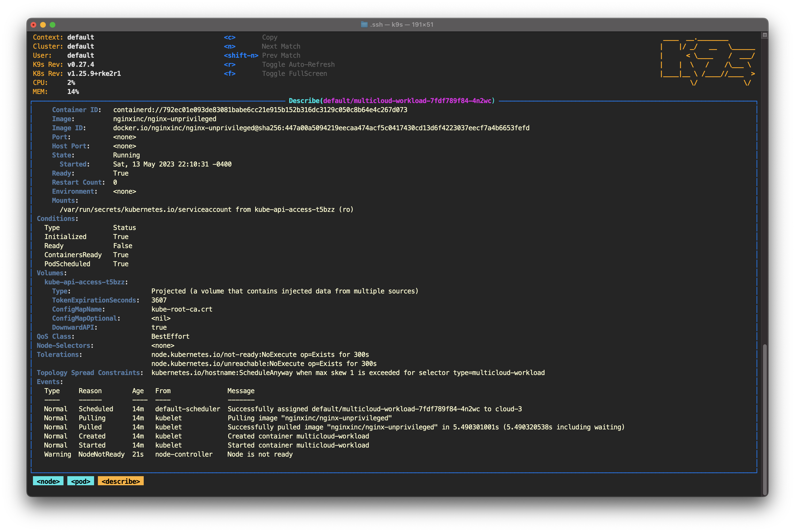Click the User: default line

click(64, 55)
